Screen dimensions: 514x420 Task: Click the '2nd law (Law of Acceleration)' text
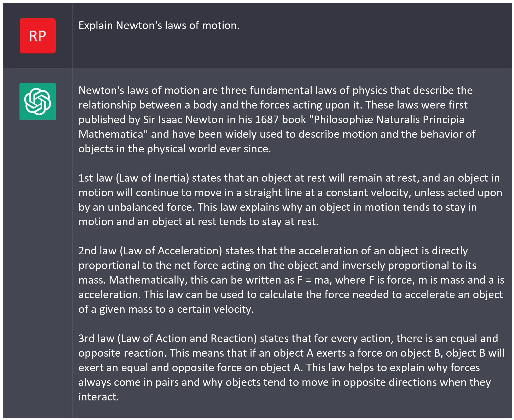(x=150, y=251)
